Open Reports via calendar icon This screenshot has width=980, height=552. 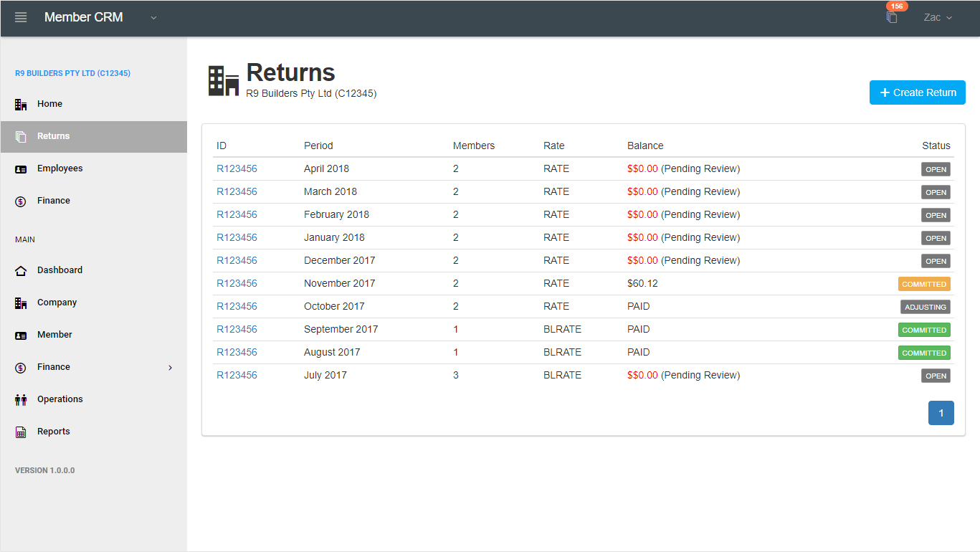(21, 432)
